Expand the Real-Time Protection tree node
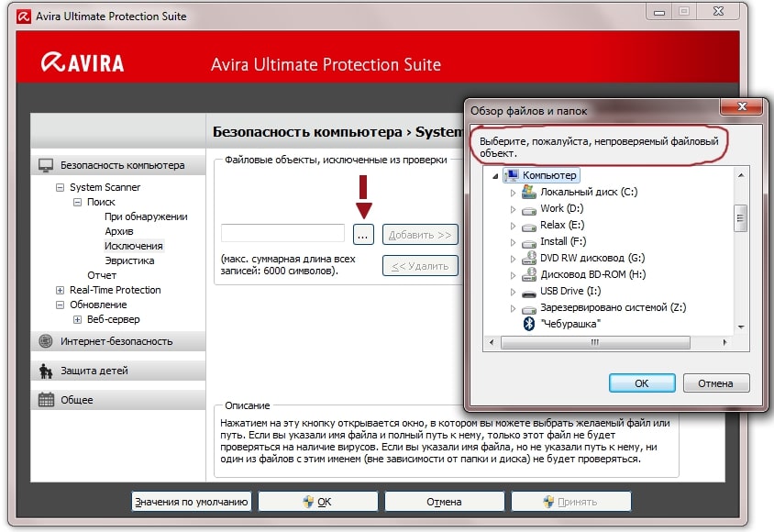774x532 pixels. click(61, 290)
